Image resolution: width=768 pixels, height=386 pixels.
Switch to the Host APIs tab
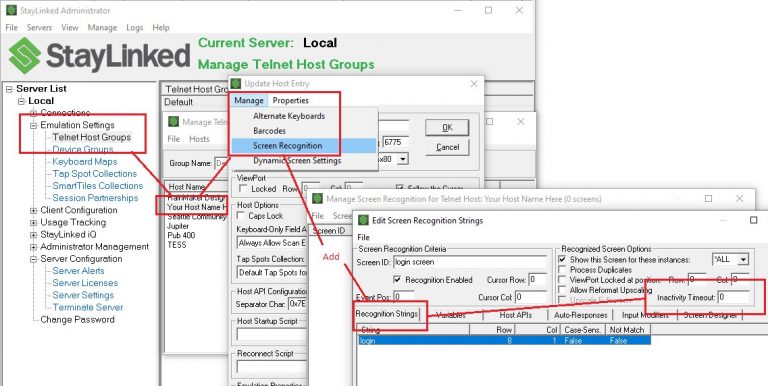point(515,315)
